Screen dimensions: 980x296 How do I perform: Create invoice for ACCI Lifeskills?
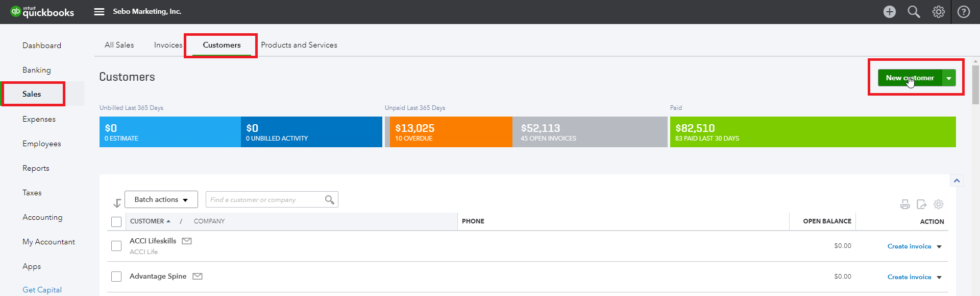[910, 246]
